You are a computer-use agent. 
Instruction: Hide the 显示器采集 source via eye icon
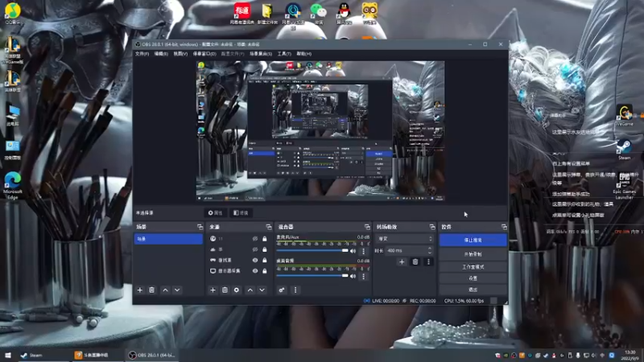tap(255, 271)
